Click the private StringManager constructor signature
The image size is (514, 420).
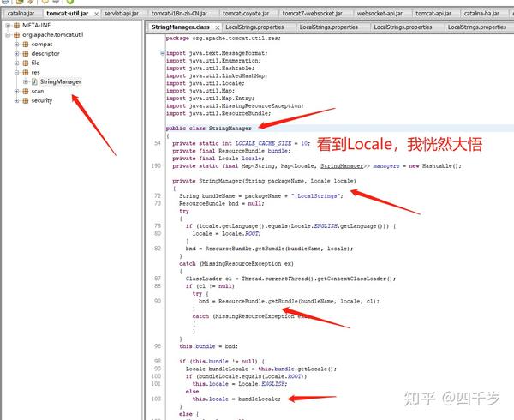(x=264, y=182)
